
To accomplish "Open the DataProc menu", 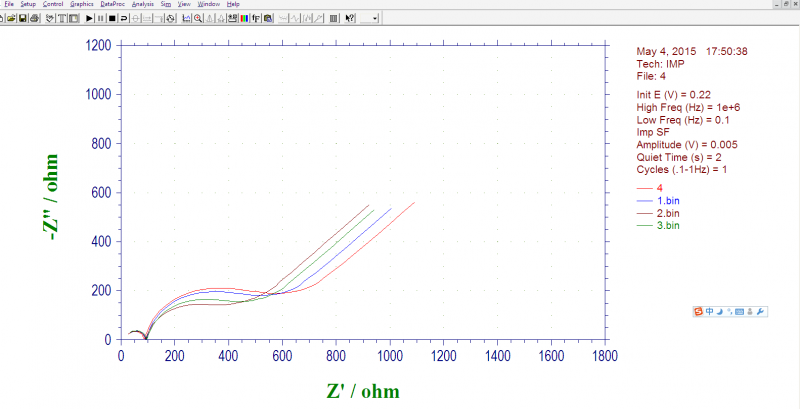I will (x=113, y=4).
